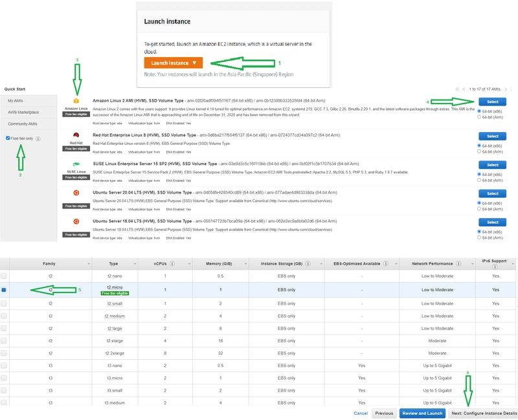Open the t2.medium type link
The height and width of the screenshot is (420, 518).
click(x=115, y=316)
